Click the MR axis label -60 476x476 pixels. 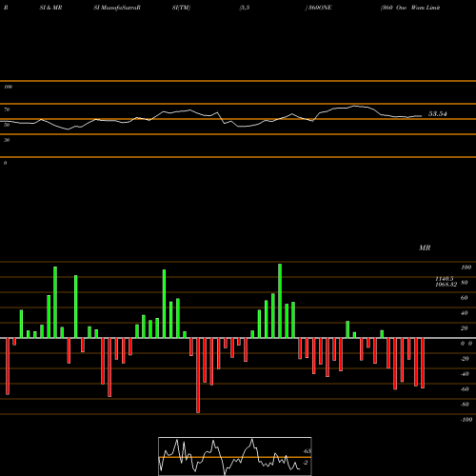click(465, 389)
